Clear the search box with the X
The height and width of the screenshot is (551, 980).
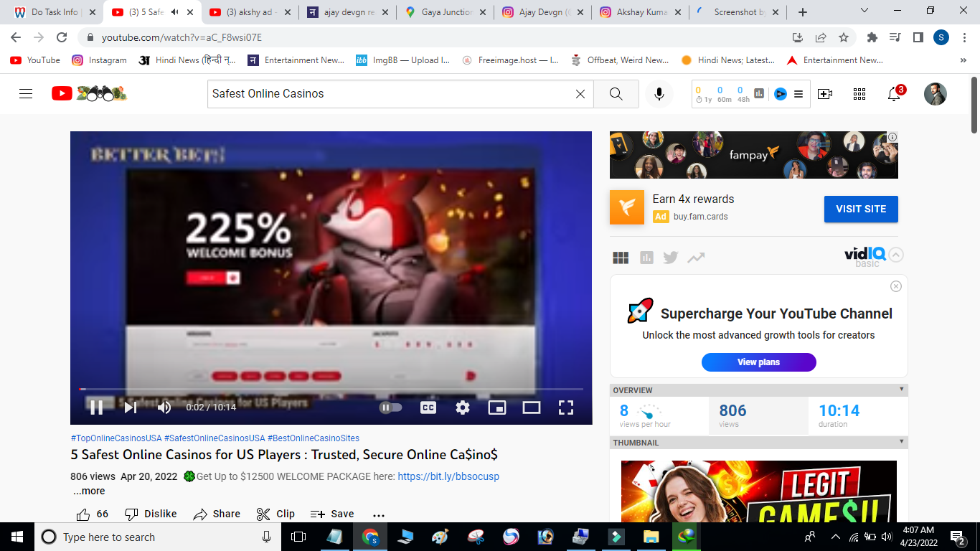(580, 94)
